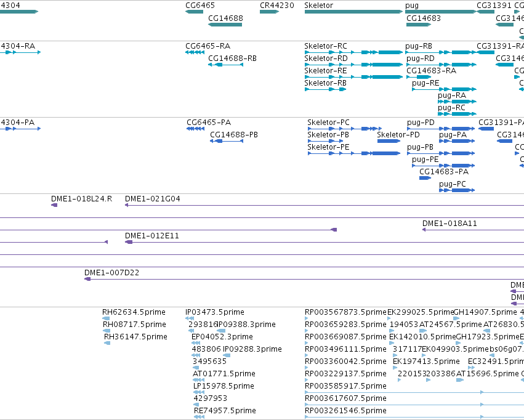Click the "Skeletor-PE" protein label
Viewport: 524px width, 420px height.
pyautogui.click(x=329, y=147)
